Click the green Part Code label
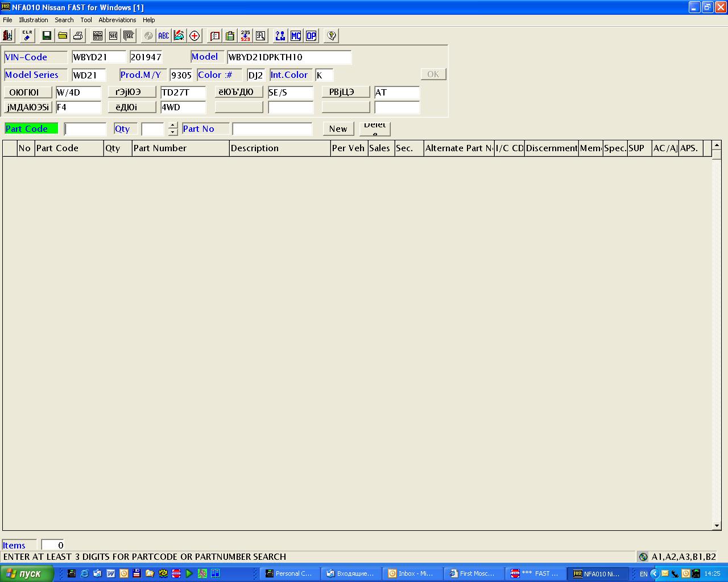The height and width of the screenshot is (582, 728). coord(31,128)
